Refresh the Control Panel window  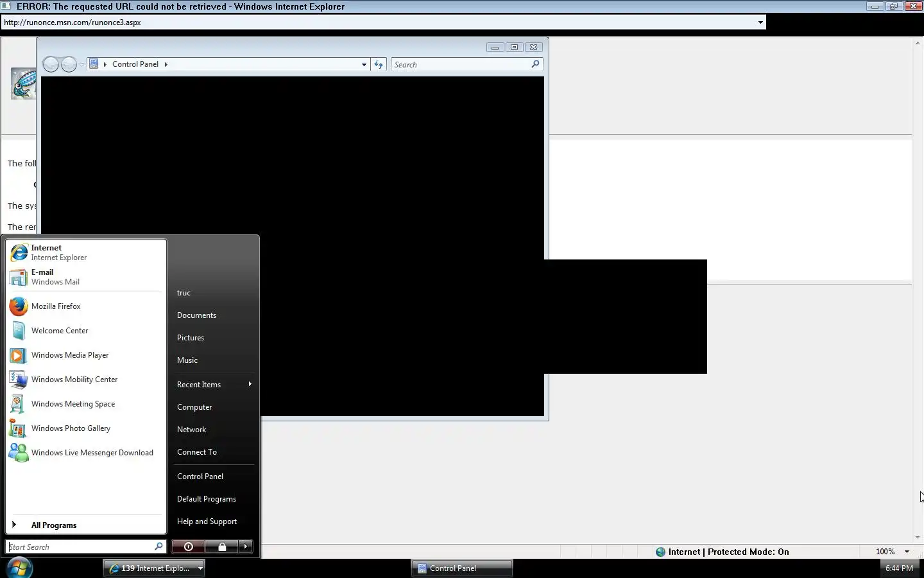click(379, 64)
